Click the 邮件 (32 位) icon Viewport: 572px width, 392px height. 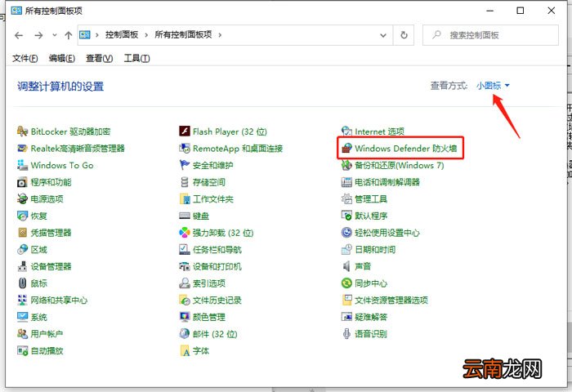coord(185,334)
